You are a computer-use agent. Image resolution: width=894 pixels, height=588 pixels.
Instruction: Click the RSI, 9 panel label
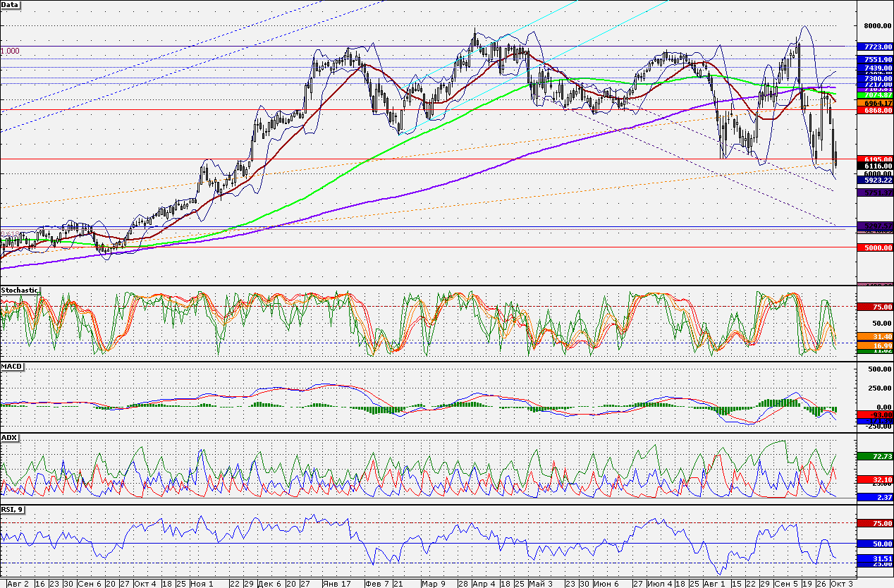tap(13, 510)
